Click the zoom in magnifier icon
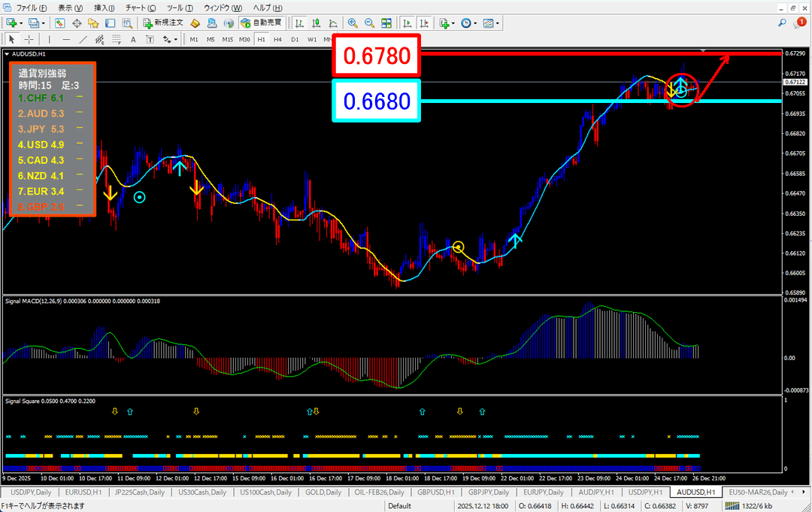Screen dimensions: 812x512 click(352, 23)
